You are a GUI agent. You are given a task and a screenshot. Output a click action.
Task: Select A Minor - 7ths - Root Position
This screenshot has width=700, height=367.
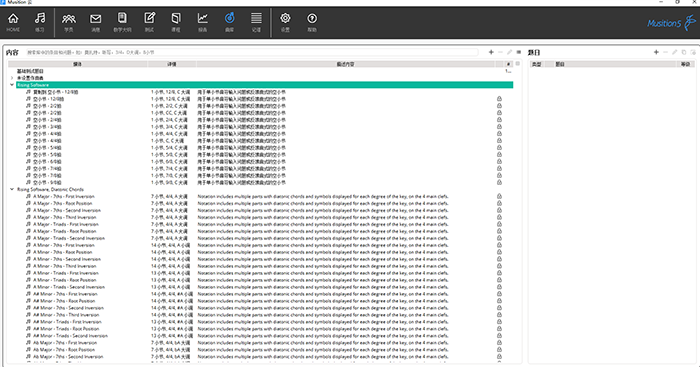point(62,252)
